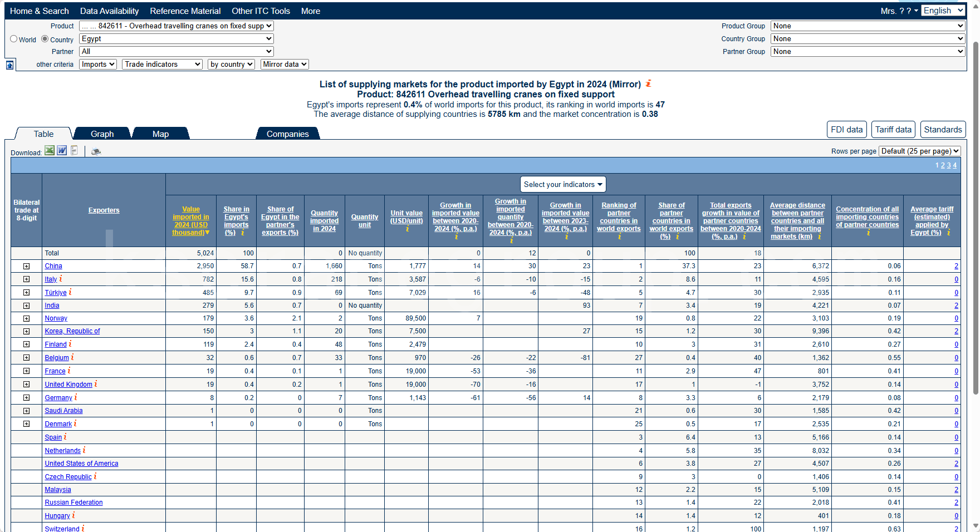
Task: Click the info icon next to Türkiye
Action: 70,292
